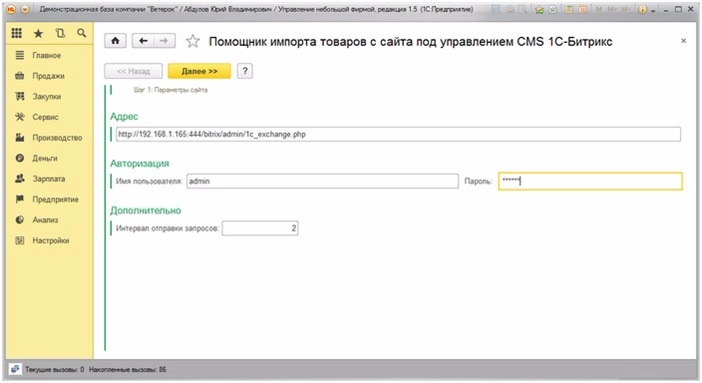Open the sections grid menu icon

(17, 33)
